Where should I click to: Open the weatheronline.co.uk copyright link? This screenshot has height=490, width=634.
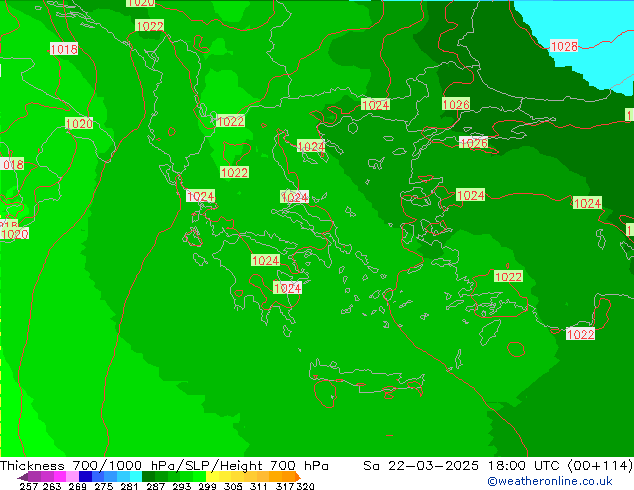point(550,481)
